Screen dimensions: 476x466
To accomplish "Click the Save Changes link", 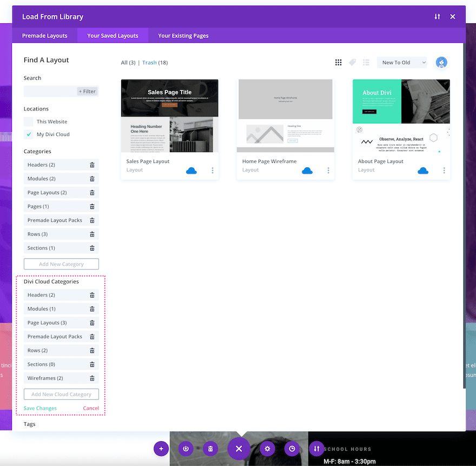I will [x=40, y=408].
